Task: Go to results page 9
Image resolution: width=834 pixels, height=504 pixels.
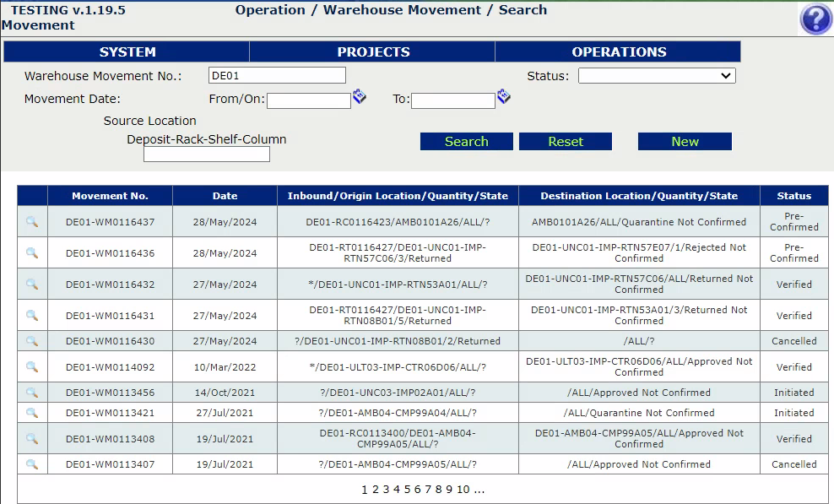Action: (x=449, y=489)
